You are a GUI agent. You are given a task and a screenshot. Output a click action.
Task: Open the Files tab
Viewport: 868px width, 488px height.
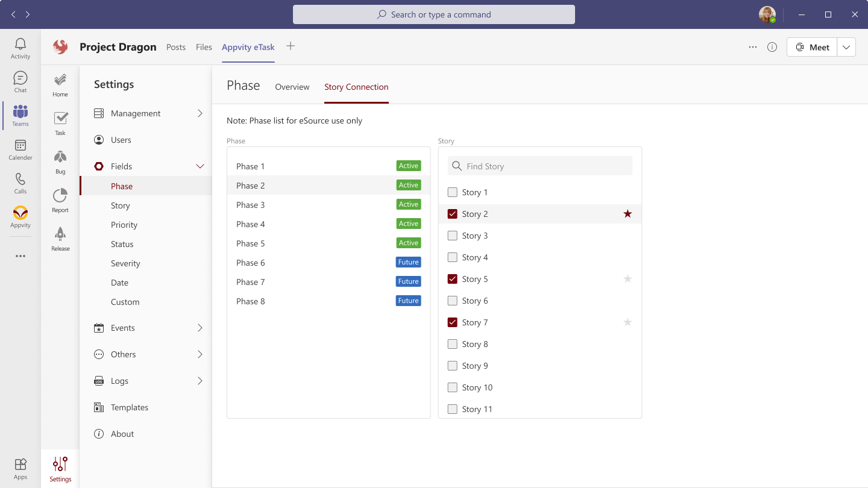pyautogui.click(x=204, y=47)
